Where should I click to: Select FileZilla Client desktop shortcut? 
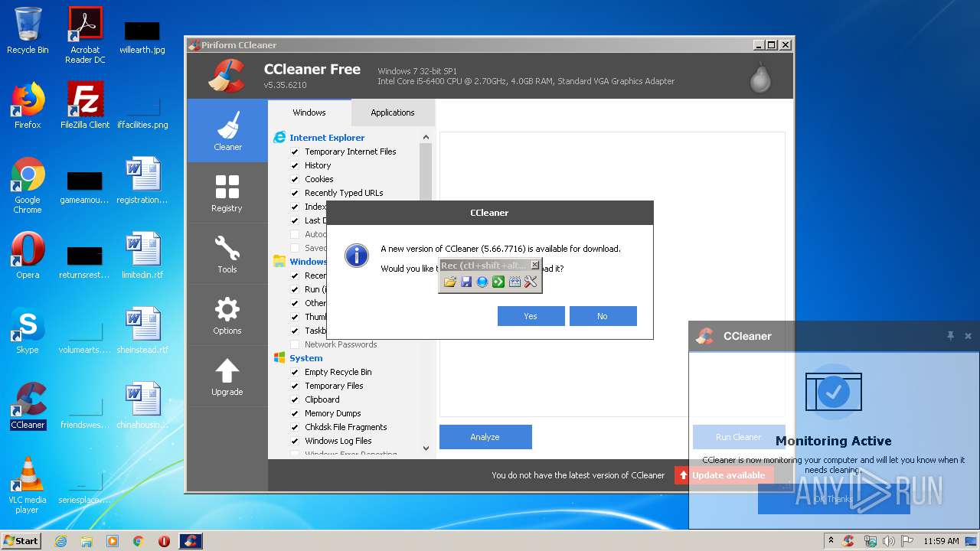tap(85, 106)
